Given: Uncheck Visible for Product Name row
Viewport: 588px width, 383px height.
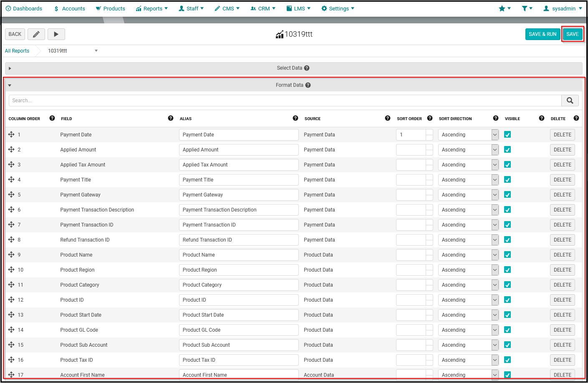Looking at the screenshot, I should [x=507, y=254].
